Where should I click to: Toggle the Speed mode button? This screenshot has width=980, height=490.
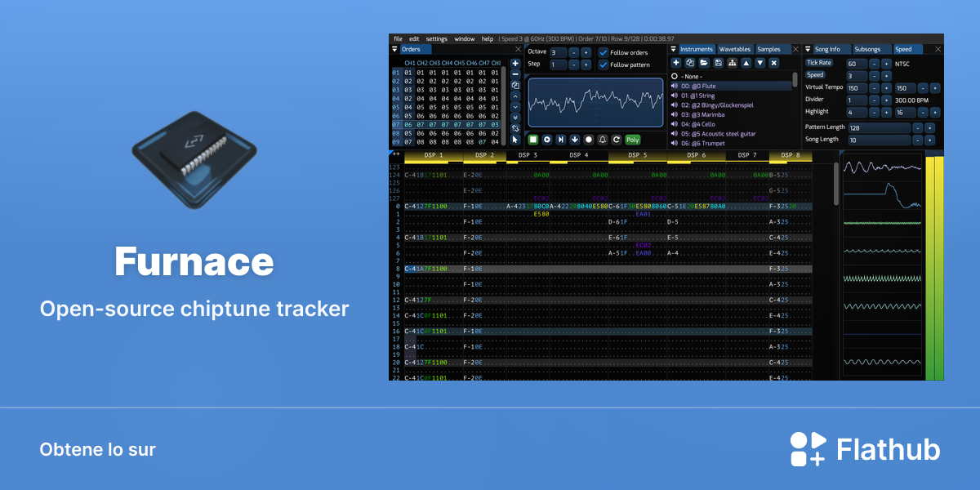coord(815,75)
